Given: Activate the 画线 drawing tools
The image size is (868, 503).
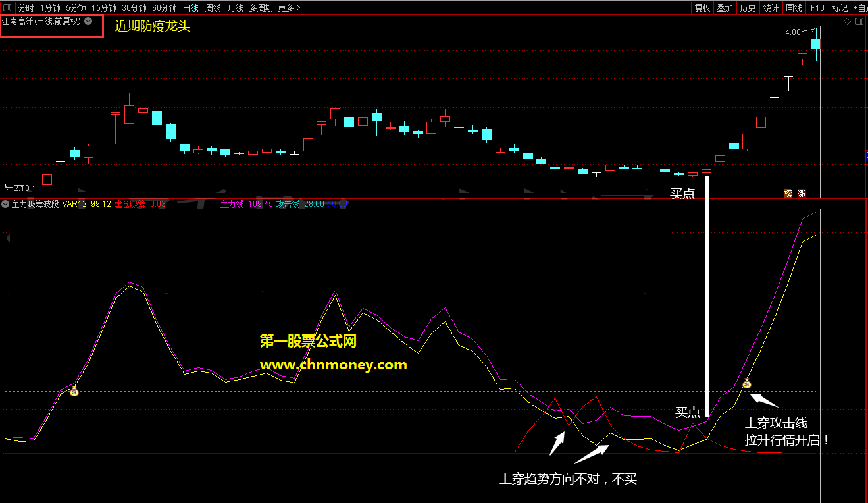Looking at the screenshot, I should 794,8.
